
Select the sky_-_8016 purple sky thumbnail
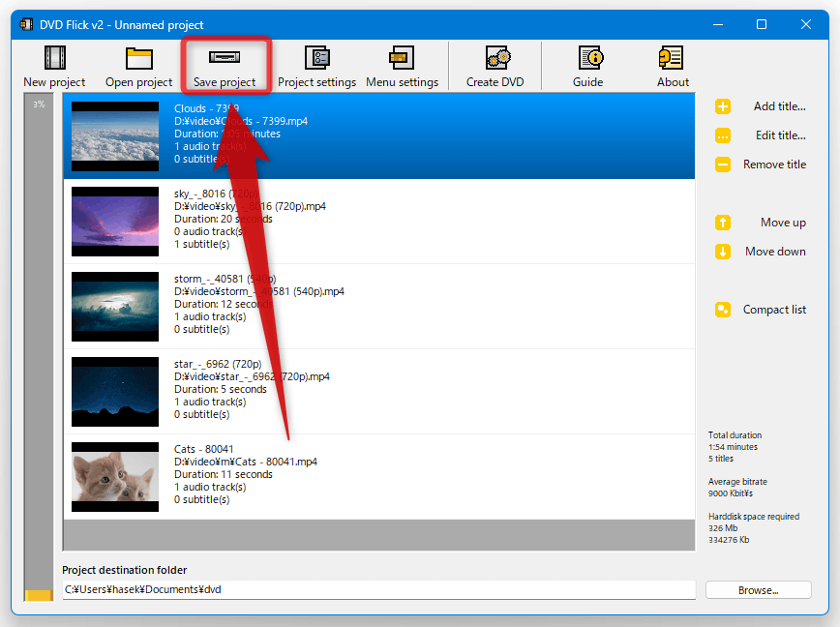click(x=115, y=222)
